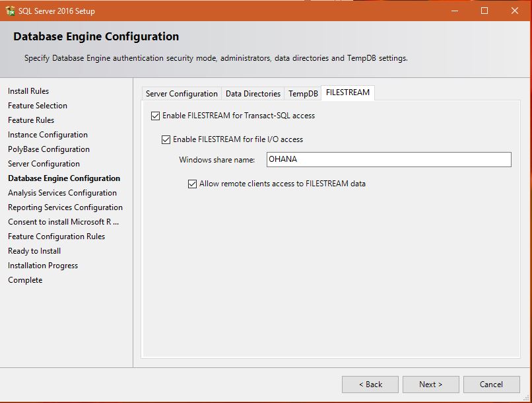The image size is (532, 403).
Task: Minimize the setup window
Action: (x=455, y=11)
